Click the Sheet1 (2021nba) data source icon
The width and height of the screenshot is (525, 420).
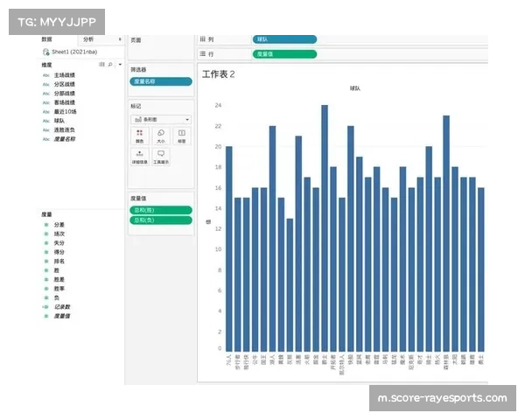pos(45,52)
